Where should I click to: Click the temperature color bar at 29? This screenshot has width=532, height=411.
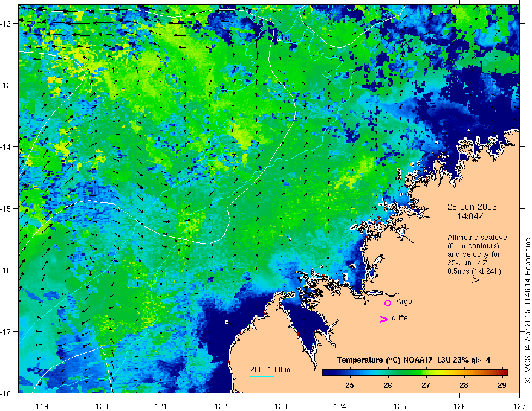pos(502,373)
